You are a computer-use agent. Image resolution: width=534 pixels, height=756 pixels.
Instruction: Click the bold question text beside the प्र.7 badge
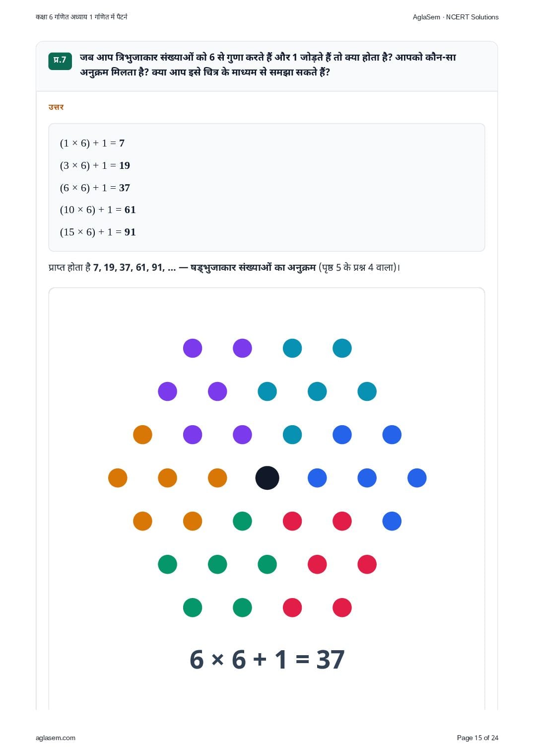point(267,65)
